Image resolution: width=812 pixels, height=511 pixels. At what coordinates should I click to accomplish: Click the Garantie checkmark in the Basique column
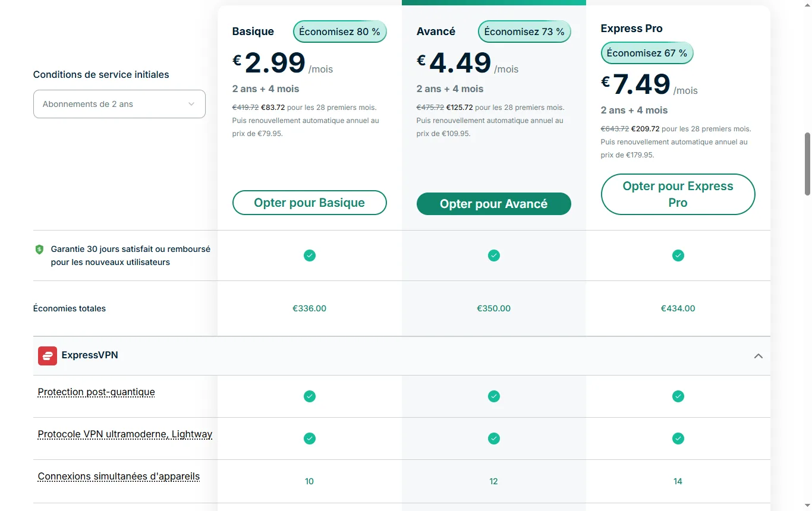click(310, 255)
